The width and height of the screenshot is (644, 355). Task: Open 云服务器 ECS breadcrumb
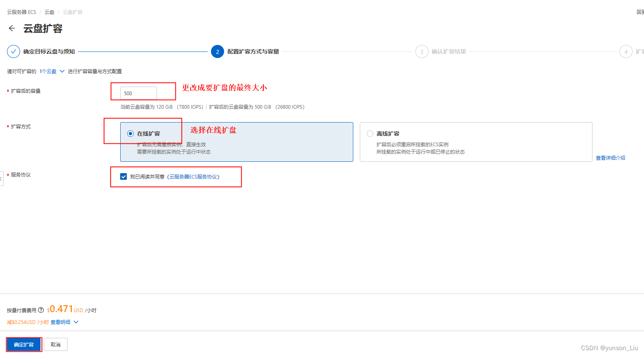[21, 12]
